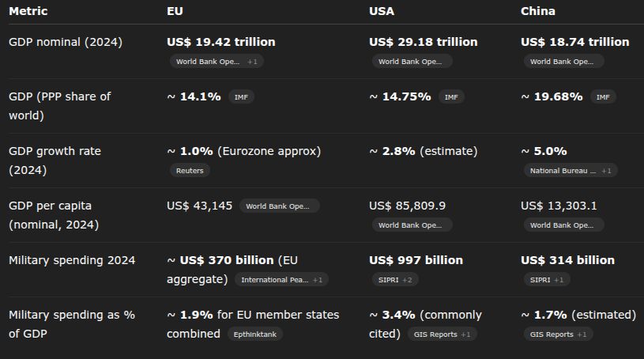
Task: Open the Epthinktank source chip
Action: (254, 334)
